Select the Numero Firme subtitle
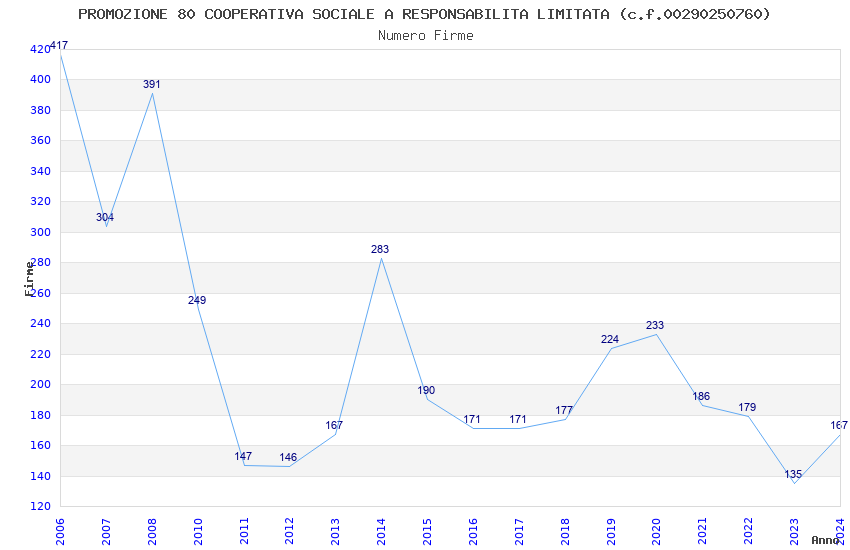The height and width of the screenshot is (550, 850). tap(426, 36)
